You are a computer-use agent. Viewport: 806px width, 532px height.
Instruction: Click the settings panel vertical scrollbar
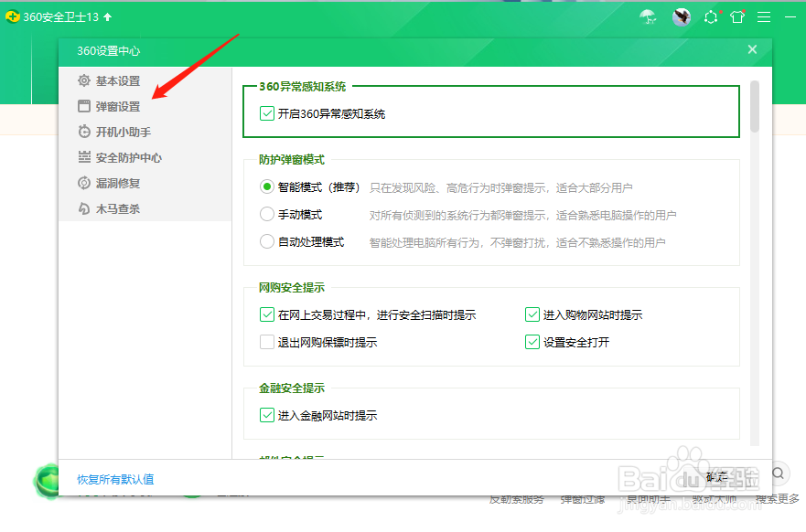click(x=755, y=106)
